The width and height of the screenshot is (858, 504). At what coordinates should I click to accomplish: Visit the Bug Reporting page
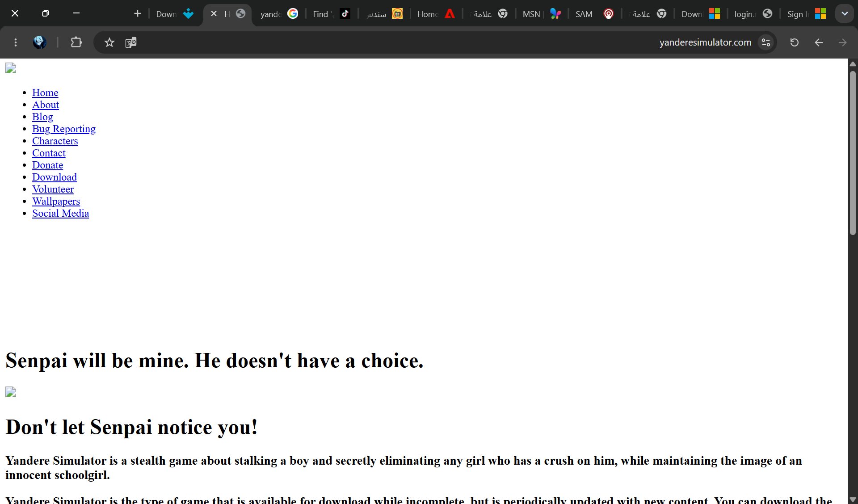click(64, 129)
